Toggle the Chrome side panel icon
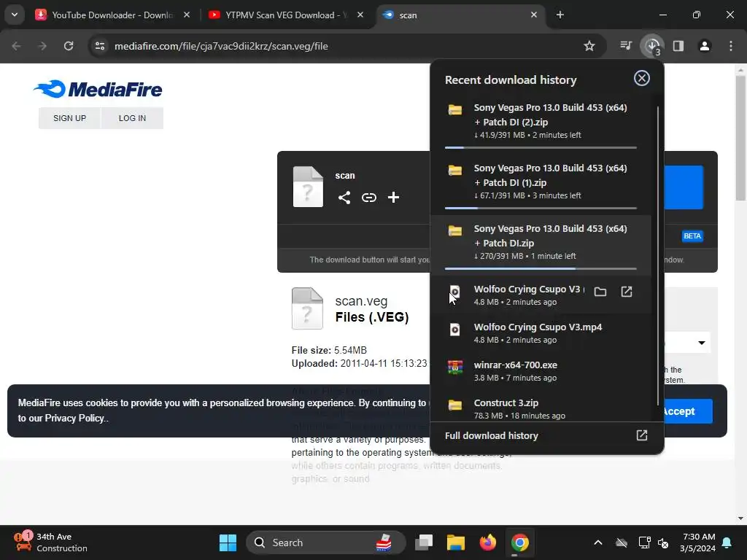 coord(678,46)
